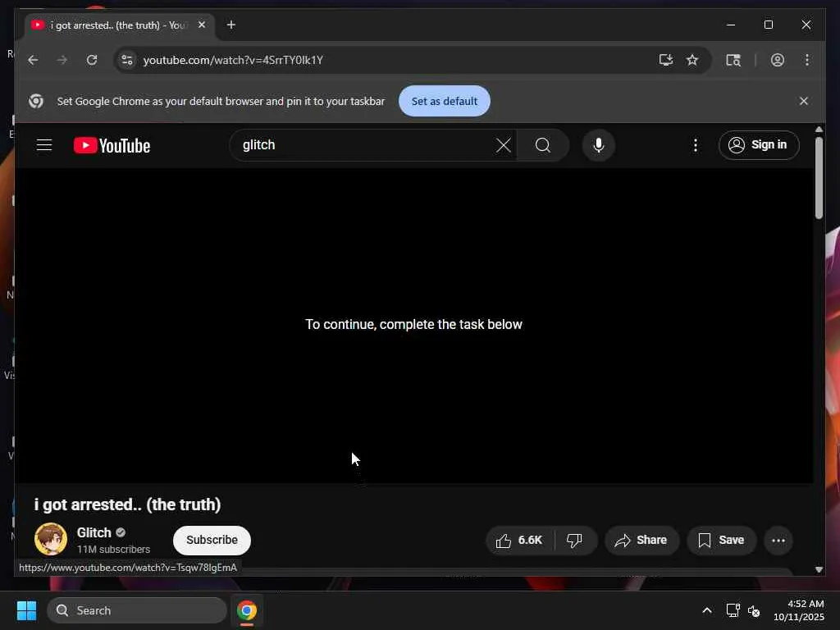This screenshot has width=840, height=630.
Task: Save the video to a playlist
Action: click(722, 541)
